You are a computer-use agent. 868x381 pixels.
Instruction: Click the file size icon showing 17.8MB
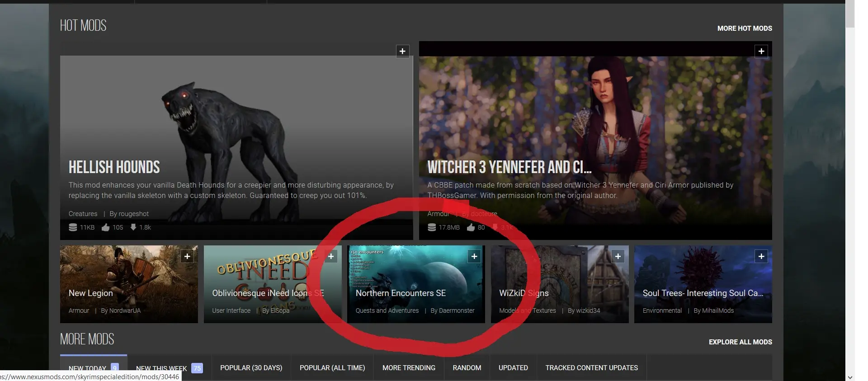tap(432, 227)
